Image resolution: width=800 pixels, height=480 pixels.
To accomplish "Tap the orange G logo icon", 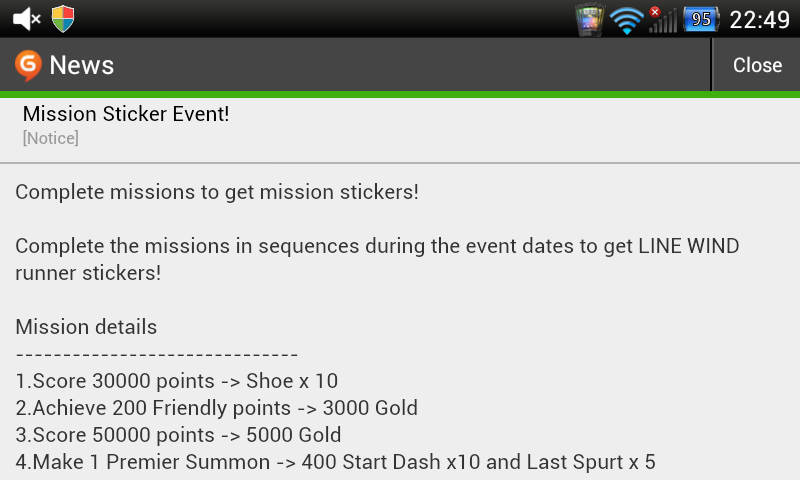I will click(28, 65).
